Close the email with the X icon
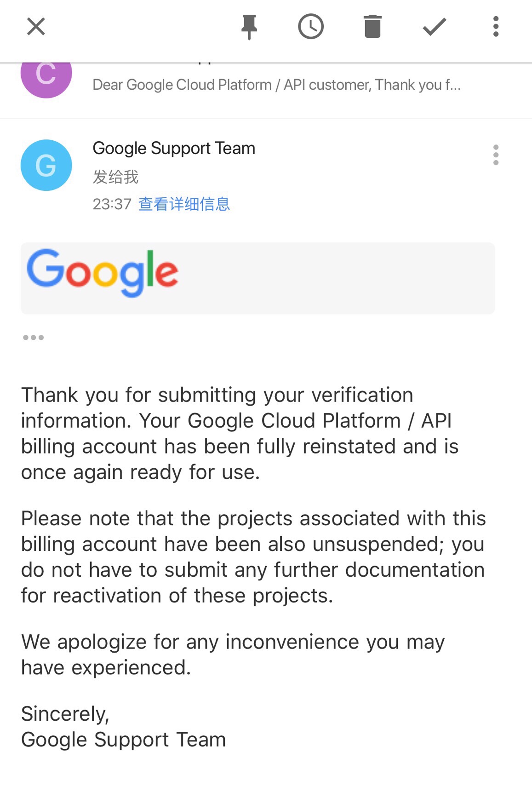The width and height of the screenshot is (532, 786). pos(36,27)
